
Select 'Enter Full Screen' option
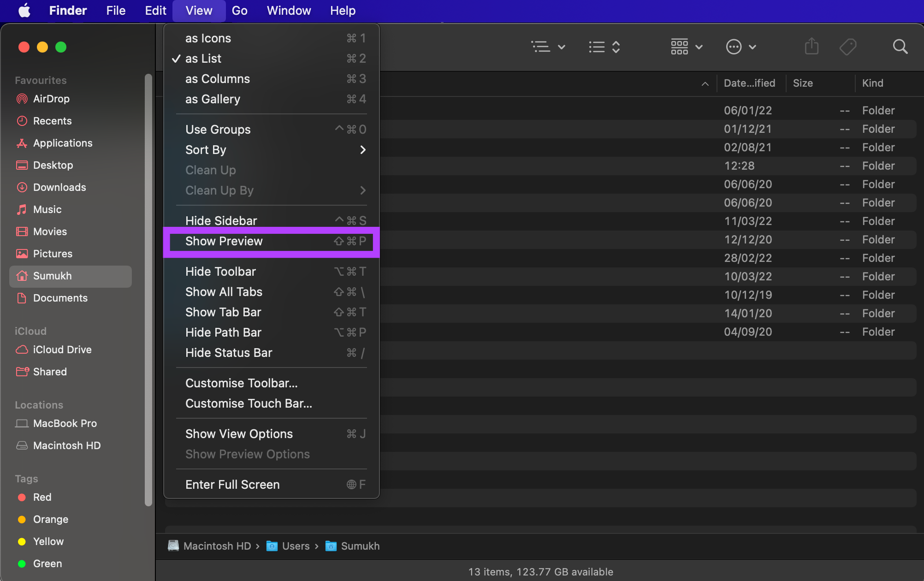(x=232, y=484)
